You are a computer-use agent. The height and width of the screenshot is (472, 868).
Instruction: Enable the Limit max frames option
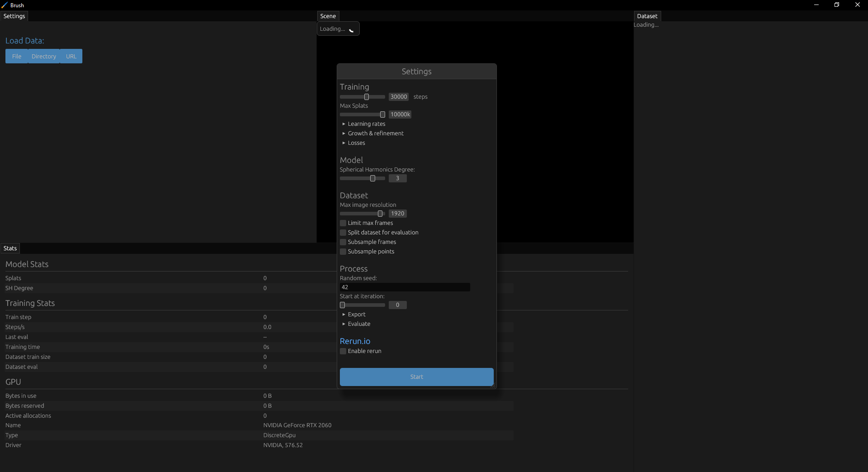[343, 223]
